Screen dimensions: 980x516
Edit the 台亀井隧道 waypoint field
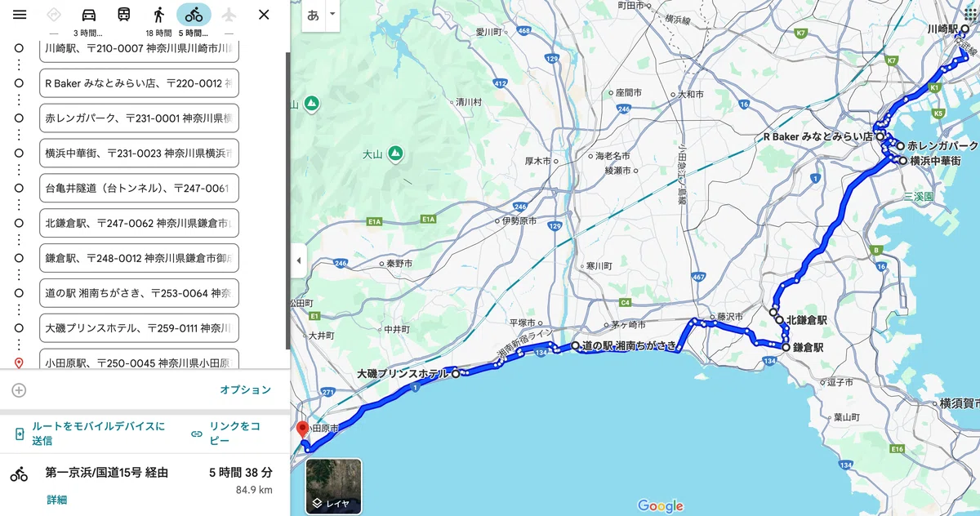[139, 188]
